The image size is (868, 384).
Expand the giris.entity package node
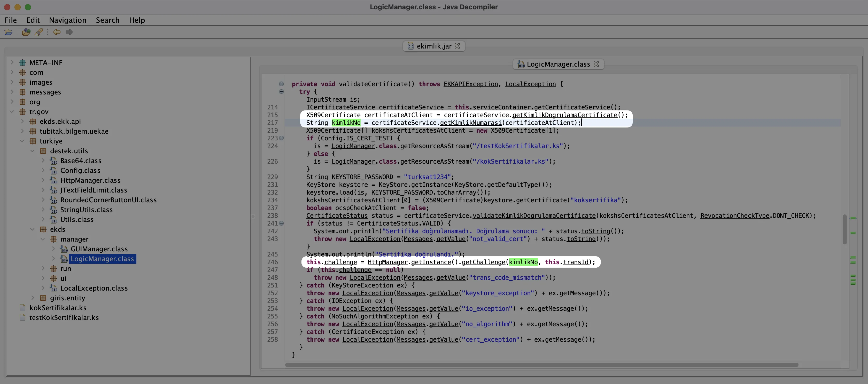33,298
